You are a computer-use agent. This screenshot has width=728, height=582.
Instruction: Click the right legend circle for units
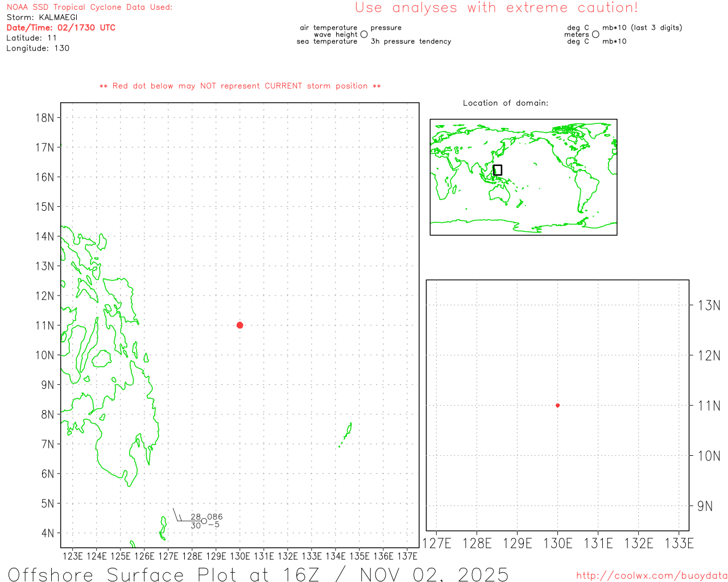[x=595, y=35]
